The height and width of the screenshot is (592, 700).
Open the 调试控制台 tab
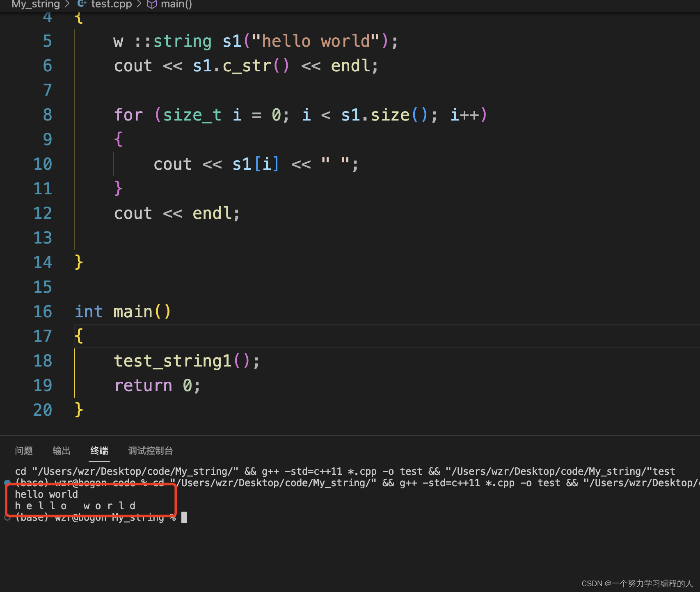pos(150,450)
